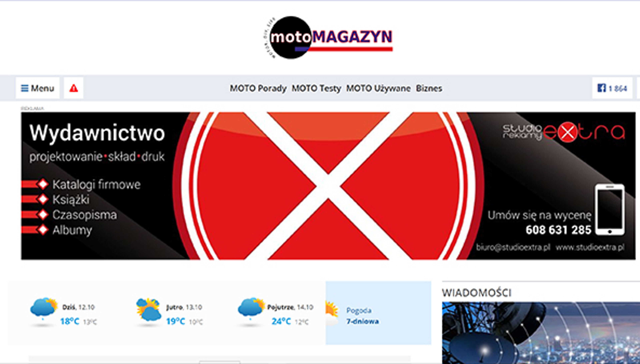Image resolution: width=640 pixels, height=364 pixels.
Task: Click the phone icon in the banner ad
Action: (610, 209)
